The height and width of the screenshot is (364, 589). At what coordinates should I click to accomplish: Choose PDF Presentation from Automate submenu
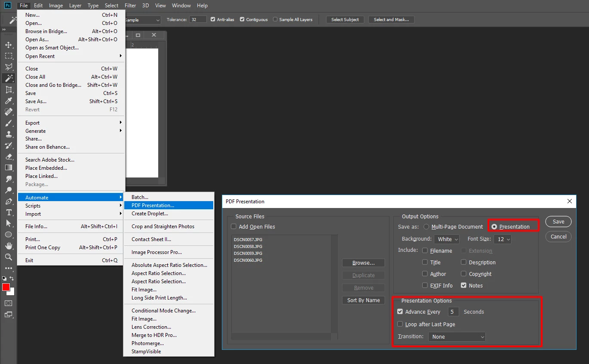point(169,205)
